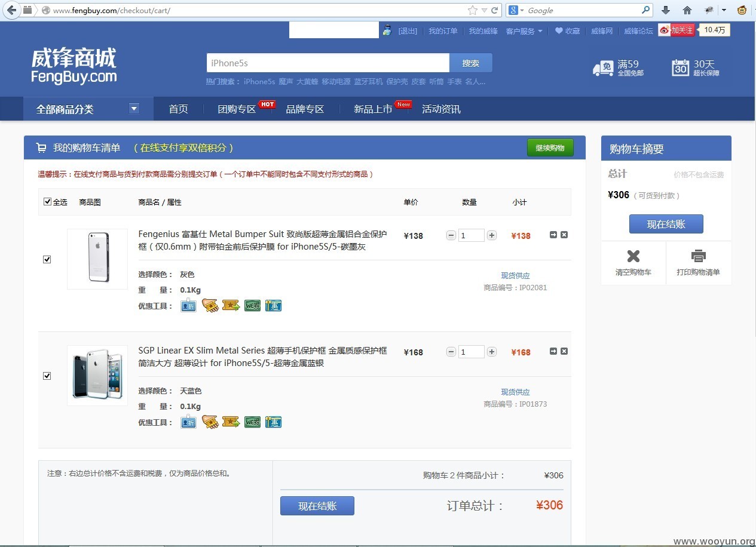
Task: Click the 10.4万 follower count bubble
Action: pos(714,30)
